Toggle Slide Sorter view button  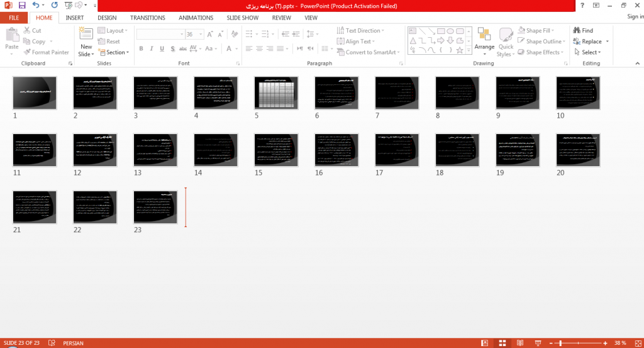coord(502,343)
